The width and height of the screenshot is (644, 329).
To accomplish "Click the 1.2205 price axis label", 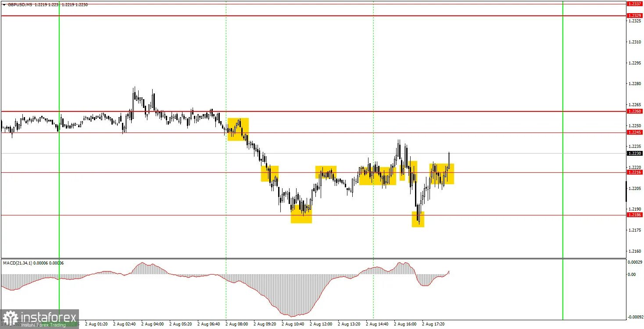I will pyautogui.click(x=634, y=189).
